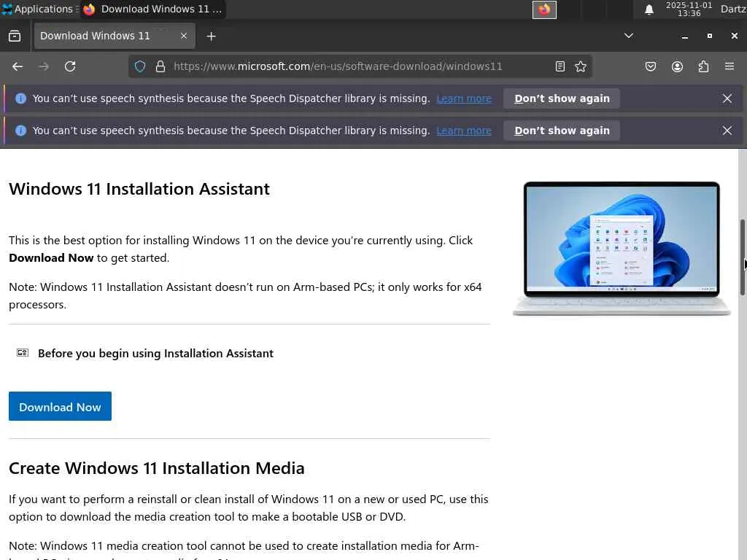This screenshot has width=747, height=560.
Task: Click Learn more in first notification
Action: coord(464,98)
